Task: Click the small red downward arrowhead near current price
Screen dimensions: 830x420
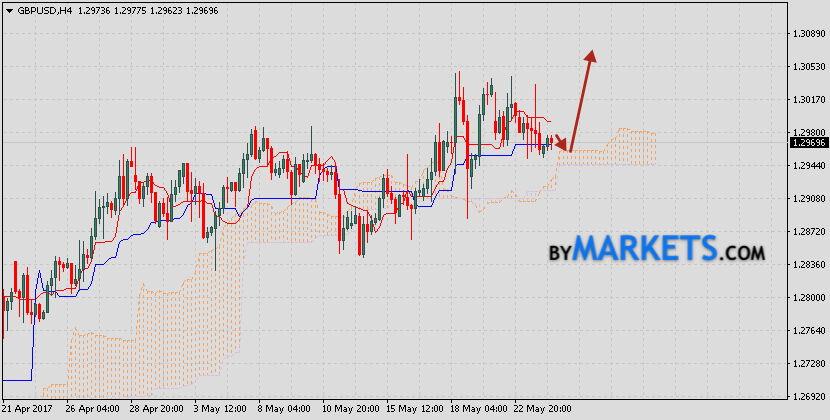Action: click(x=561, y=144)
